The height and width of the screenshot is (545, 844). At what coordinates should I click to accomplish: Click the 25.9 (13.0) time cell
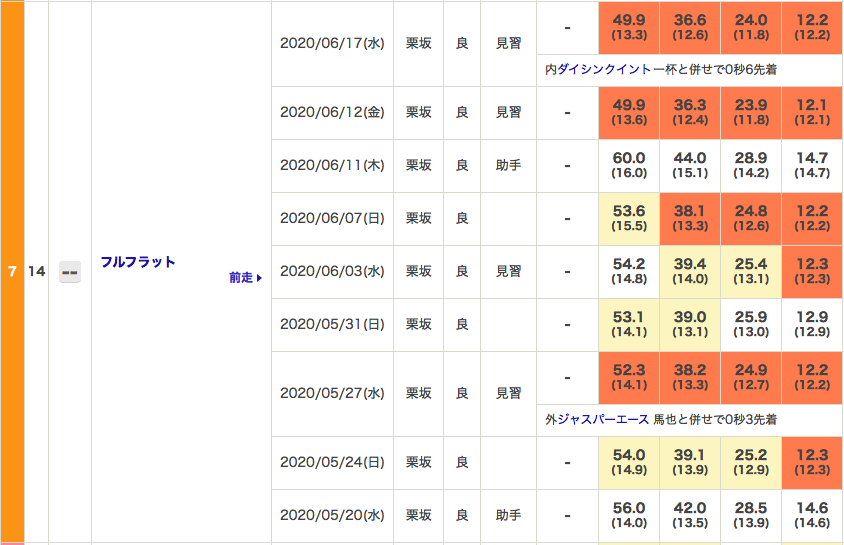pyautogui.click(x=751, y=324)
